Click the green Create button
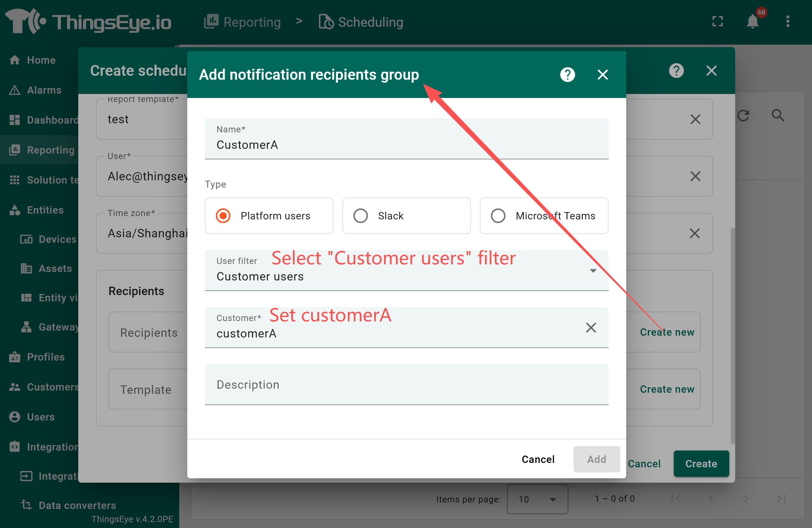812x528 pixels. pyautogui.click(x=701, y=464)
